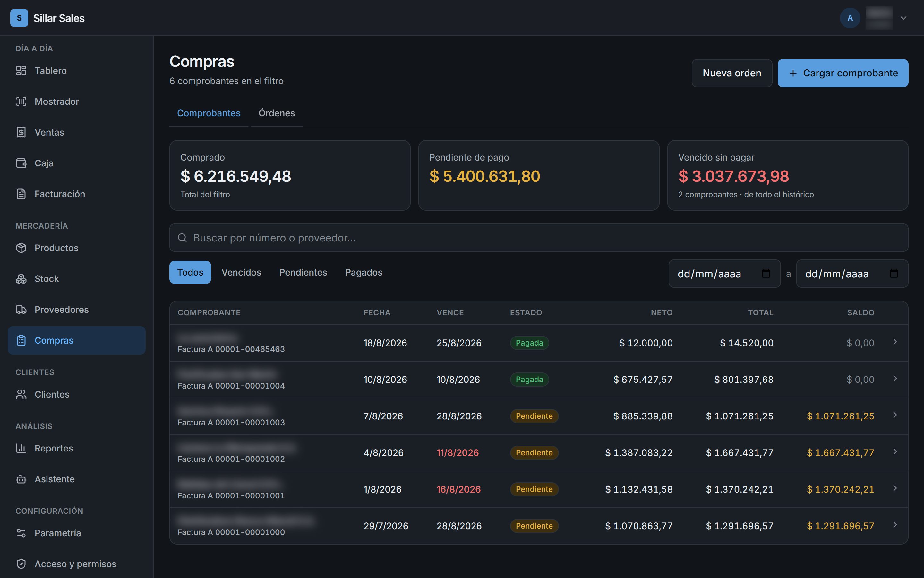Click Cargar comprobante button
924x578 pixels.
tap(843, 73)
